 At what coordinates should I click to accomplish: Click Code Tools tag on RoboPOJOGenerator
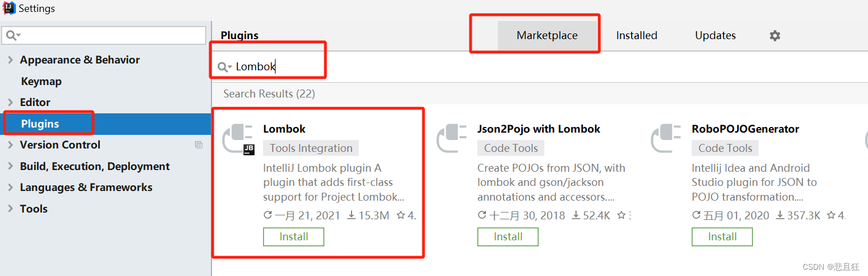[x=725, y=148]
